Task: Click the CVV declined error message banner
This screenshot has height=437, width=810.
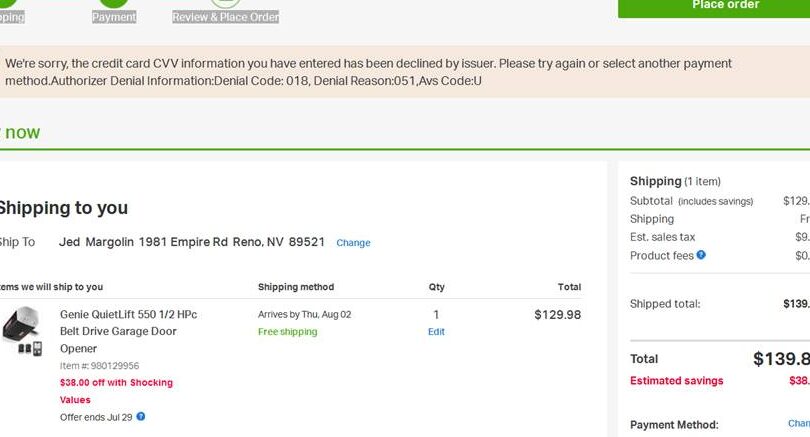Action: pyautogui.click(x=368, y=71)
